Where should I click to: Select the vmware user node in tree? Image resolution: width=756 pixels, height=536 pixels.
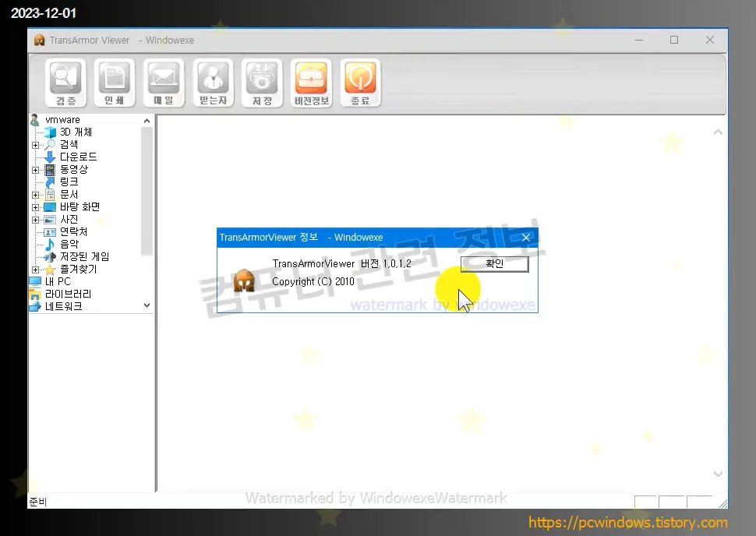pos(62,119)
